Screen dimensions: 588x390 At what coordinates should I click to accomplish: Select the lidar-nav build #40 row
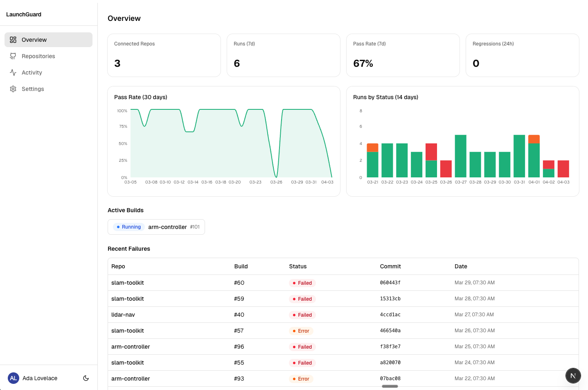(x=123, y=315)
